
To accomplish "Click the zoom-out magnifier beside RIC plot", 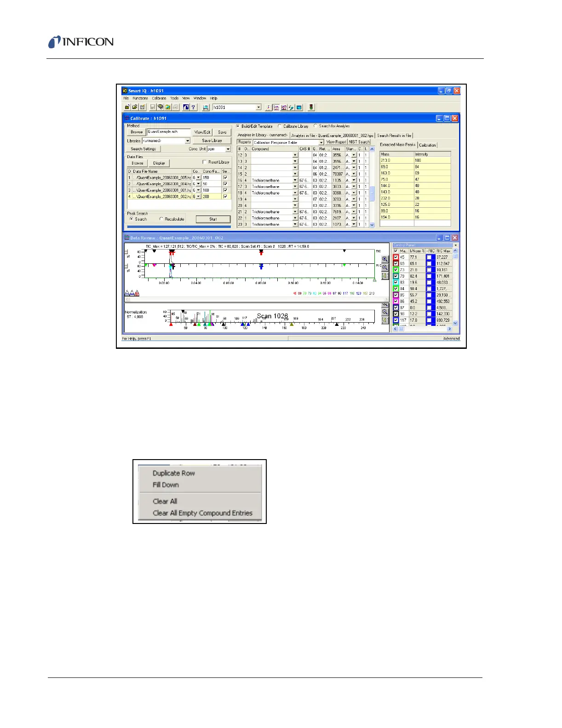I will [x=385, y=267].
